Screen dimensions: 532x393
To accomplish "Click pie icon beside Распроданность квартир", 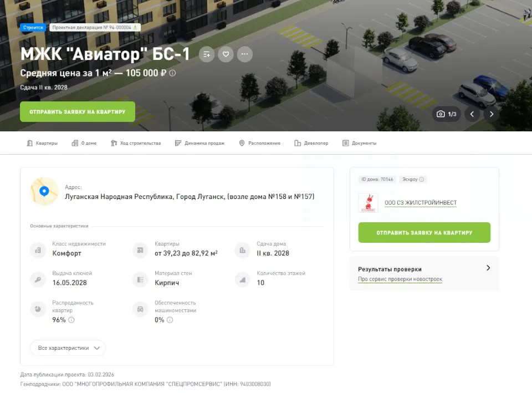I will pos(38,309).
